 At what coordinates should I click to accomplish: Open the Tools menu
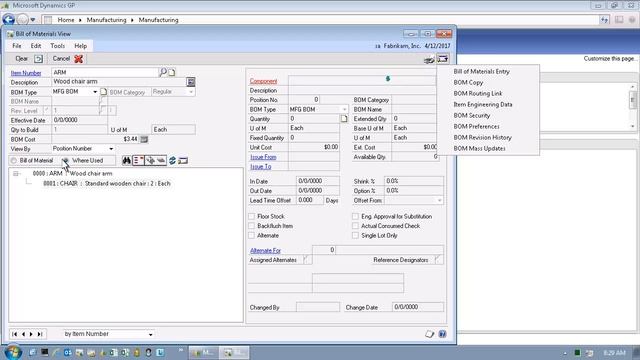point(58,46)
